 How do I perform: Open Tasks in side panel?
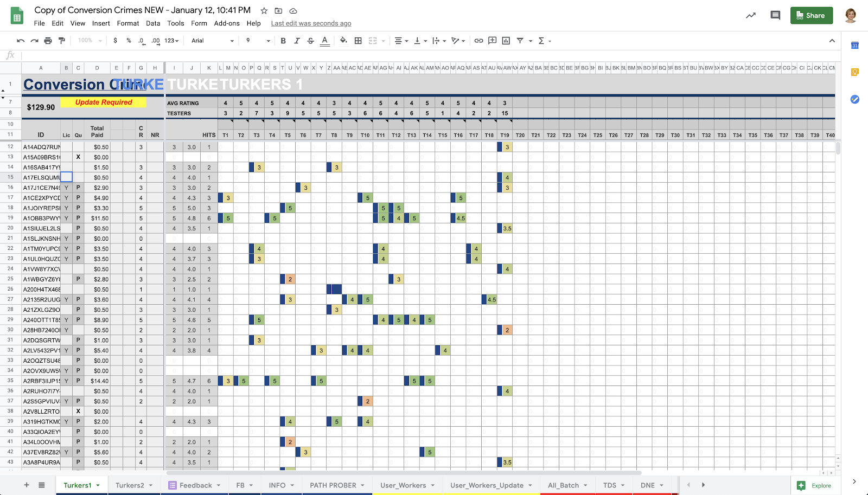pos(854,99)
